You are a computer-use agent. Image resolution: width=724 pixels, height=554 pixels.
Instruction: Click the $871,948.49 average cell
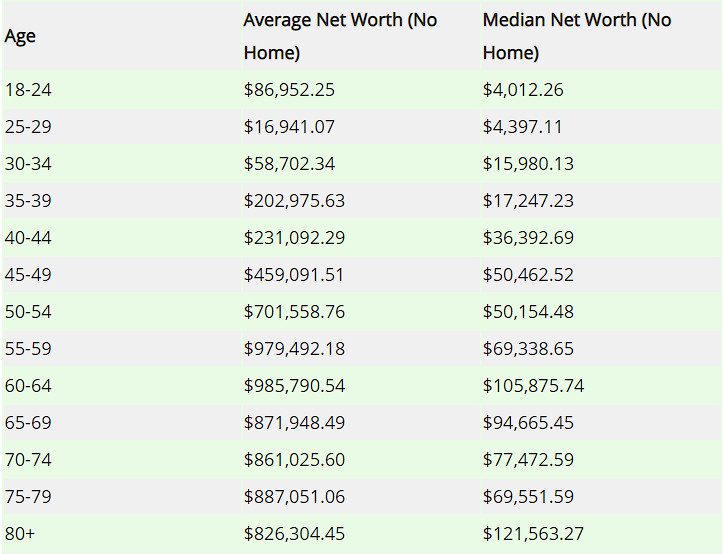tap(294, 423)
